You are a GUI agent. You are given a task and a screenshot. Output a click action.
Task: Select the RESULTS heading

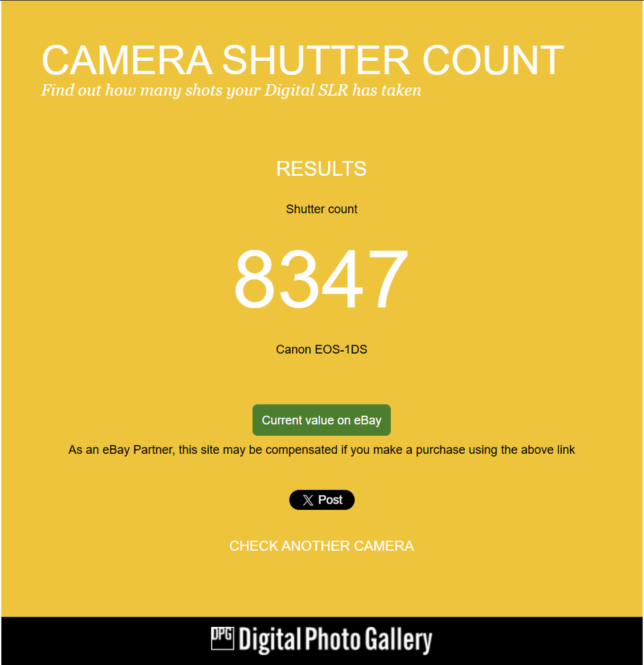coord(321,168)
